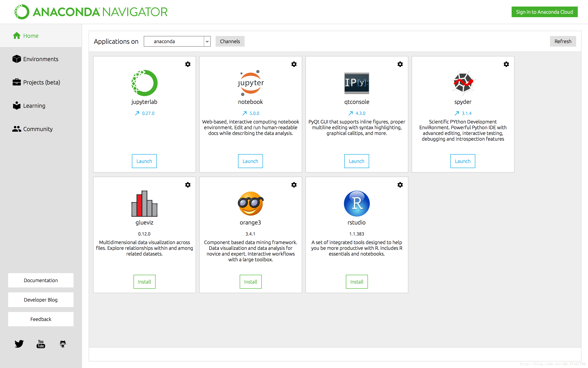Sign in to Anaconda Cloud
The height and width of the screenshot is (368, 588).
(545, 12)
